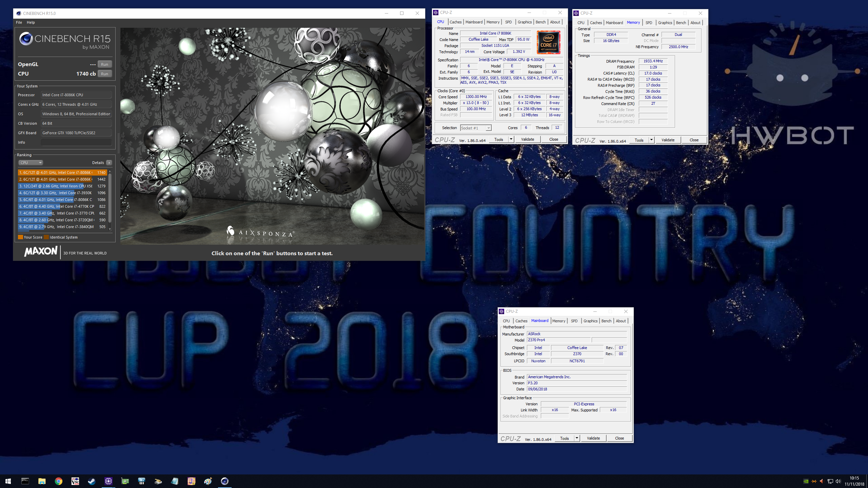Switch to Cinebench via its taskbar icon
The image size is (868, 488).
pos(224,481)
